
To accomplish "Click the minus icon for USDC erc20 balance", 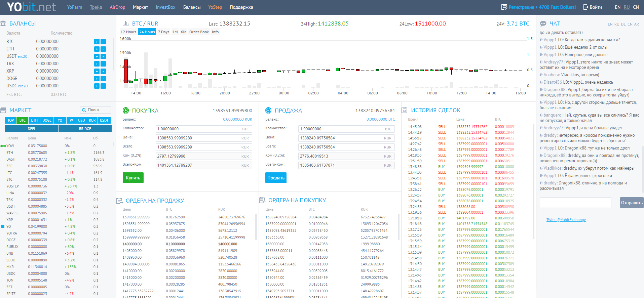I will [x=103, y=86].
